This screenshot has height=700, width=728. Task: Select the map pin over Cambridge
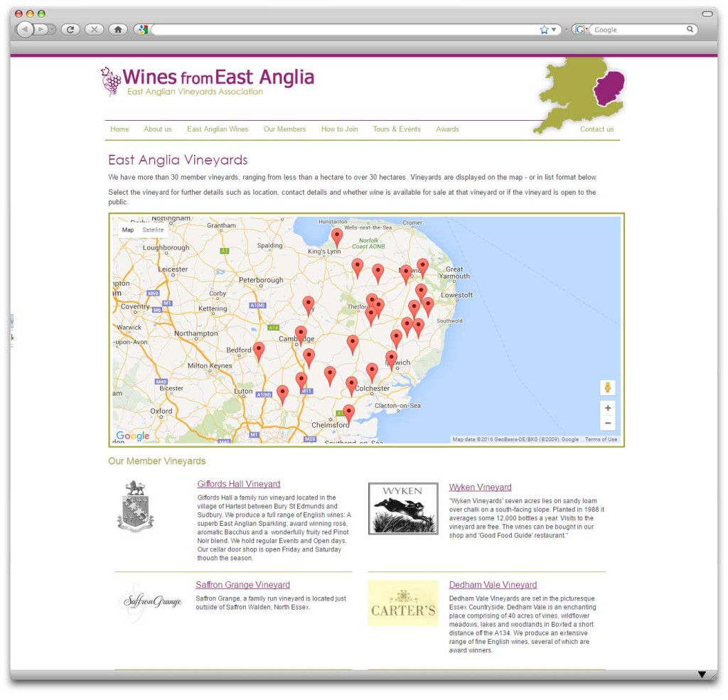pyautogui.click(x=301, y=335)
